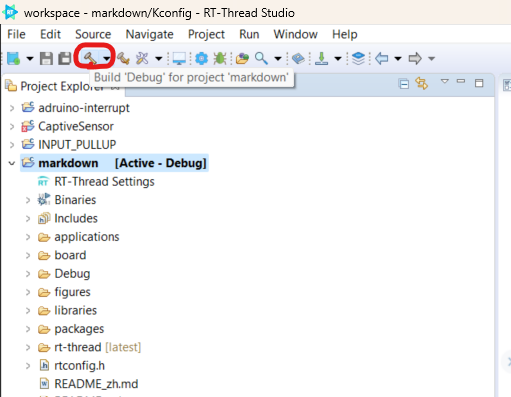Expand the applications folder
Viewport: 511px width, 397px height.
pos(28,237)
